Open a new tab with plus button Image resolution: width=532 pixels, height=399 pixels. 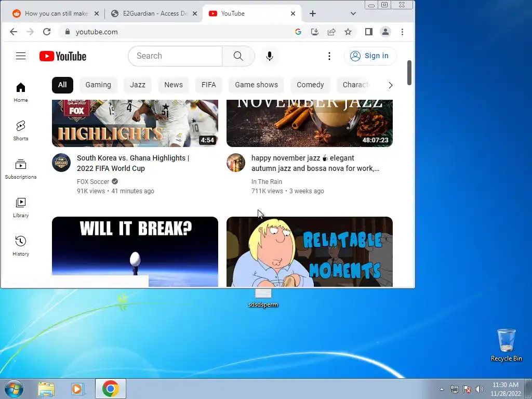312,13
